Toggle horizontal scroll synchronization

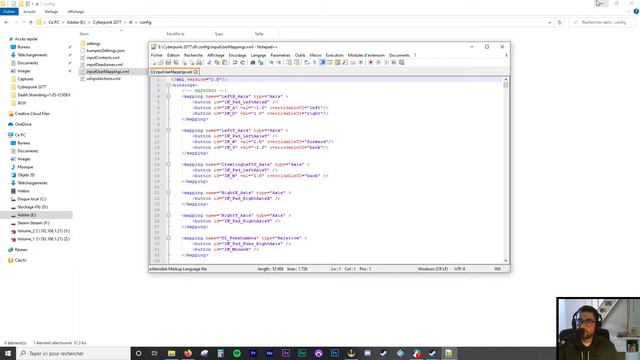click(297, 62)
